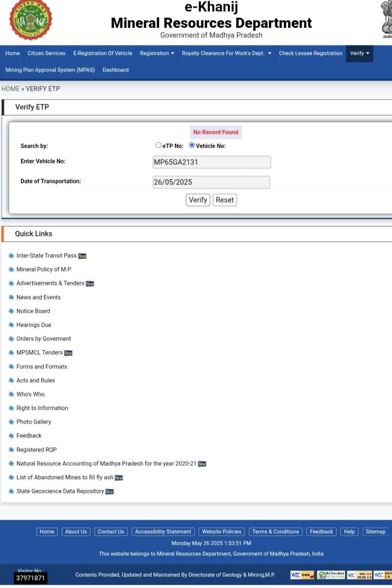
Task: Click the New badge after State Geoscience Data Repository
Action: (110, 491)
